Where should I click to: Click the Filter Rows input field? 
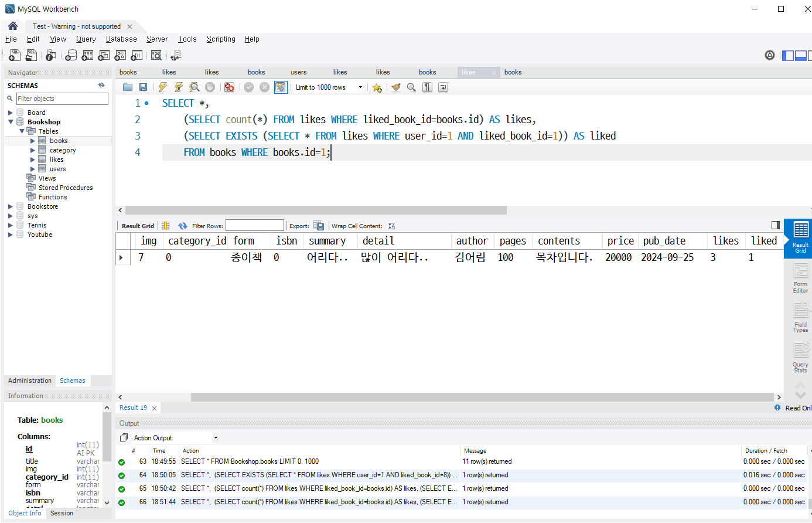[x=254, y=226]
